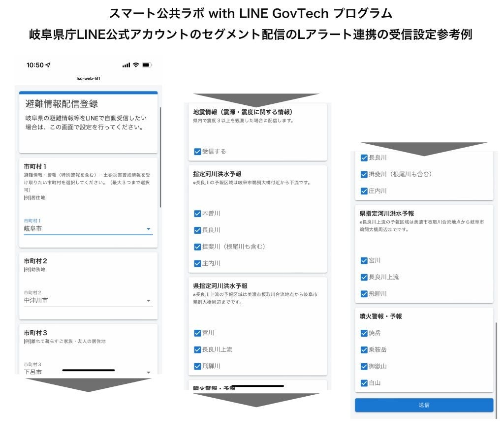504x441 pixels.
Task: Uncheck the 焼岳 volcano alert checkbox
Action: [x=364, y=333]
